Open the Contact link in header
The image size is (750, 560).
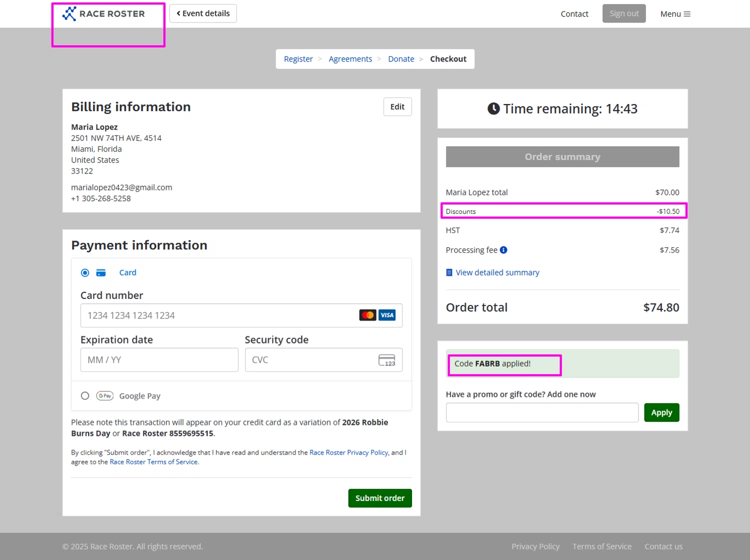574,14
